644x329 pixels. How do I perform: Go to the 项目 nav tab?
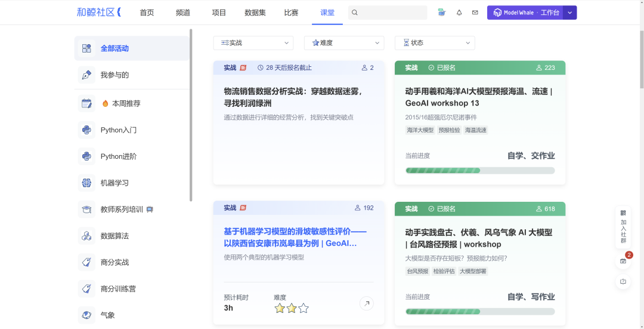pos(219,13)
